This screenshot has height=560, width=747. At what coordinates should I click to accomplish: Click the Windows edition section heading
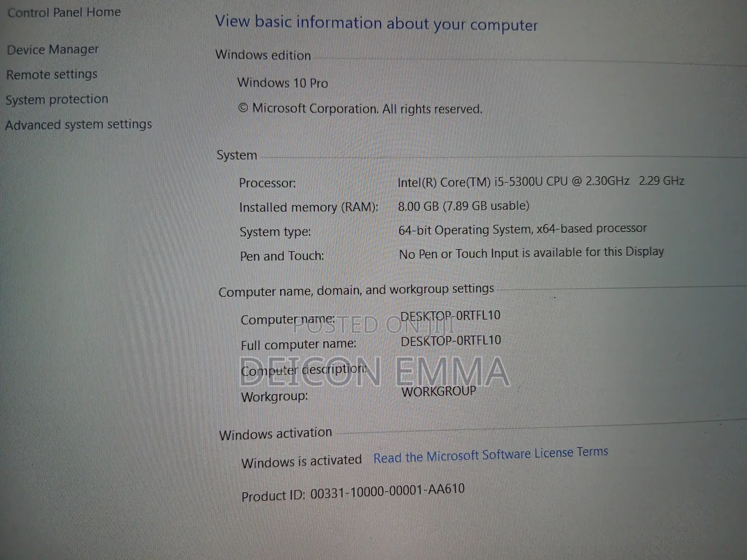pos(263,55)
